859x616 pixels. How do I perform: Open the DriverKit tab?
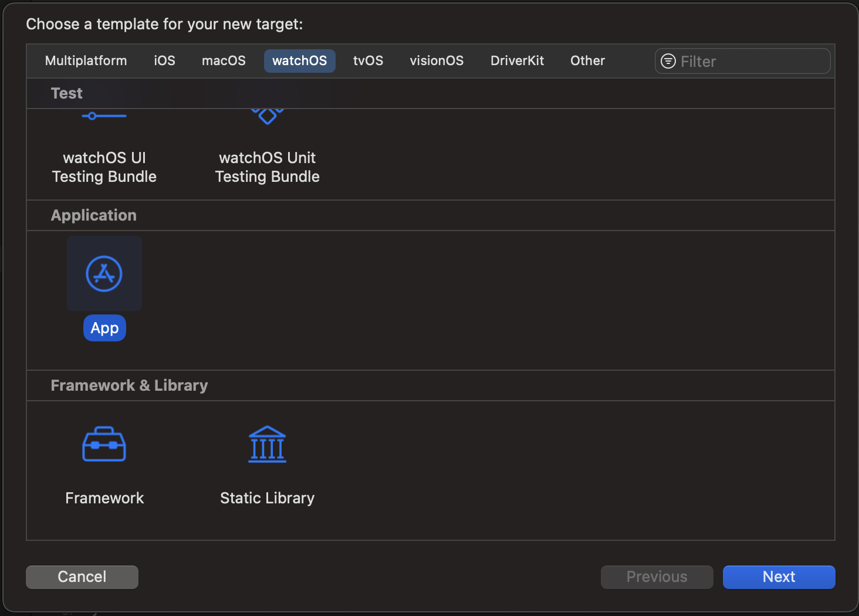518,61
